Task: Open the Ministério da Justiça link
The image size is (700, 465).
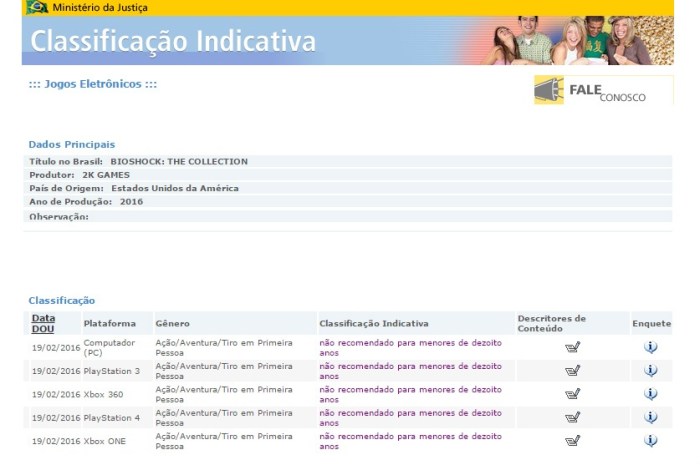Action: click(100, 8)
